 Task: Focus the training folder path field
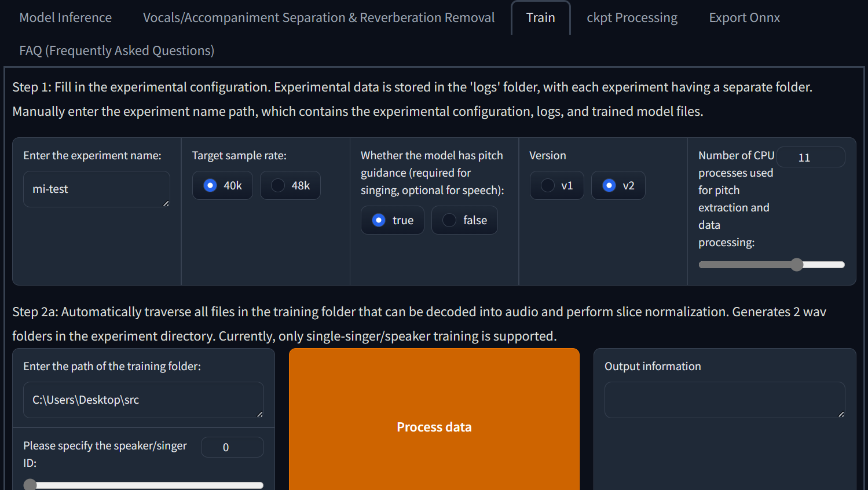point(143,400)
